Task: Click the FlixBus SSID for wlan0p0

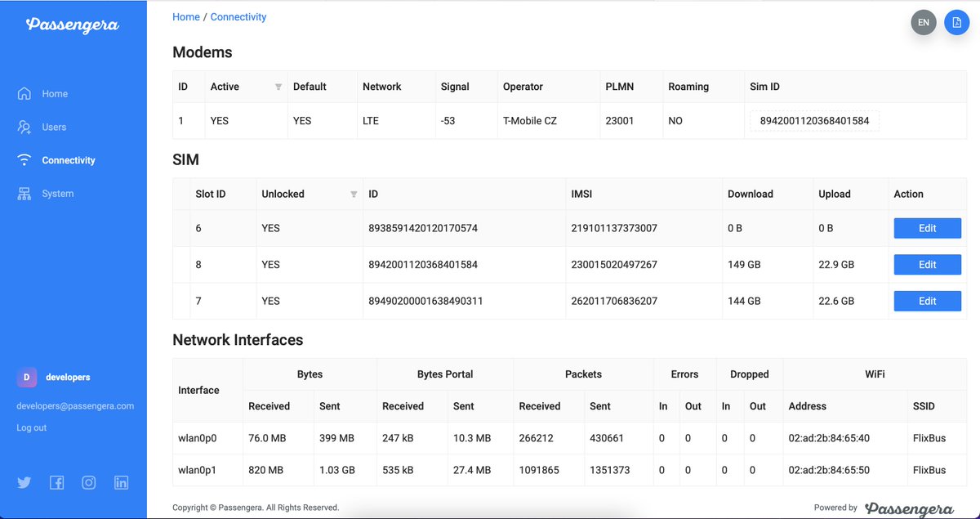Action: pos(929,438)
